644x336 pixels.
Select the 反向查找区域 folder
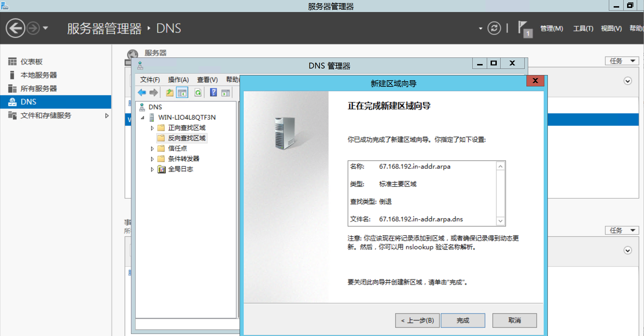pyautogui.click(x=187, y=138)
